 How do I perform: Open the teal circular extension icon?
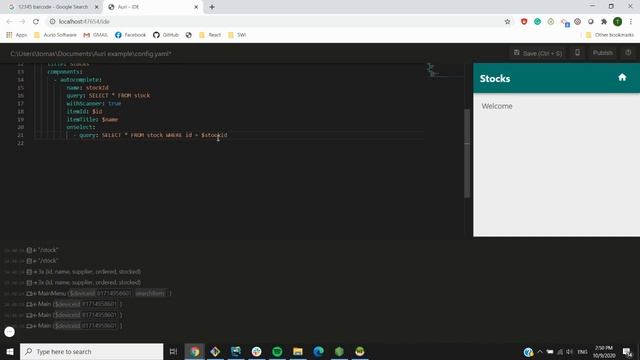point(538,22)
